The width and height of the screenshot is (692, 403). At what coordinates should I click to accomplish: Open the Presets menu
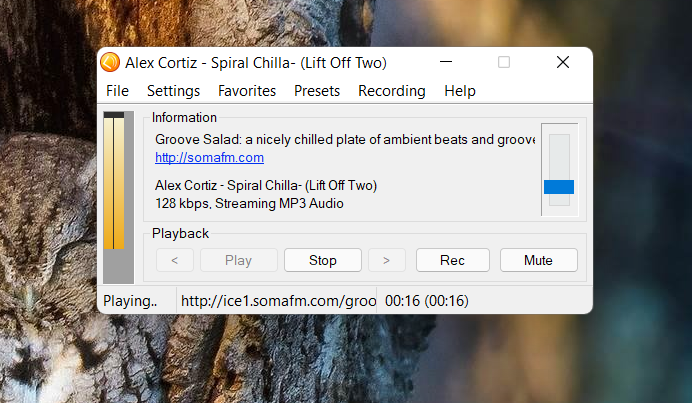coord(317,91)
